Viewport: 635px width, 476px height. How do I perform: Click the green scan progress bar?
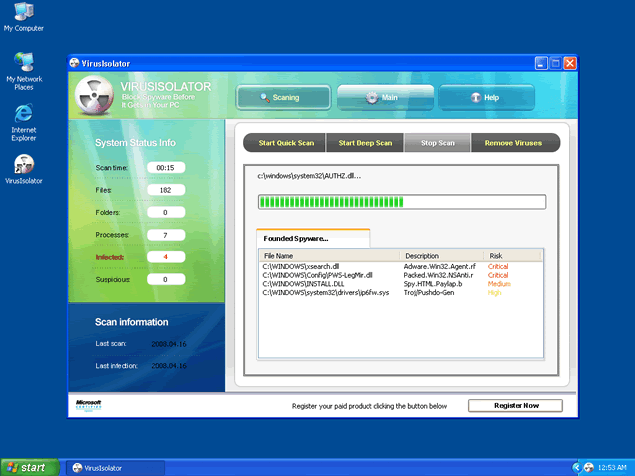(x=401, y=202)
